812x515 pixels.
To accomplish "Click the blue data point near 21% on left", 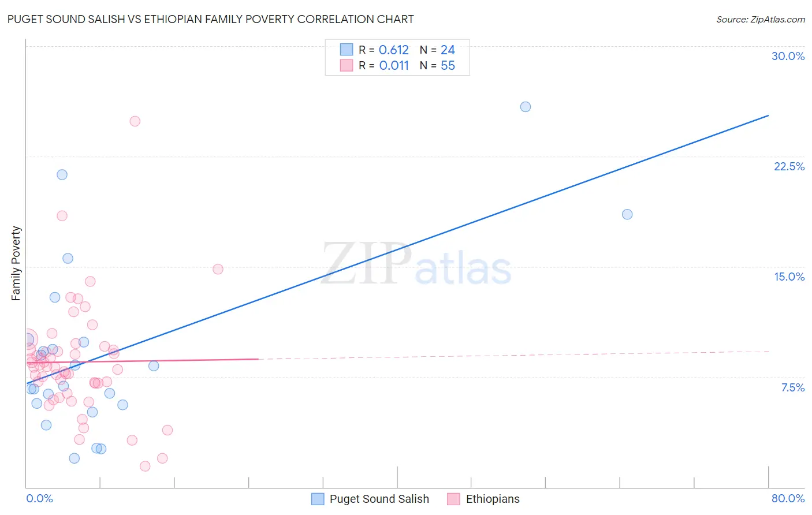I will [62, 174].
